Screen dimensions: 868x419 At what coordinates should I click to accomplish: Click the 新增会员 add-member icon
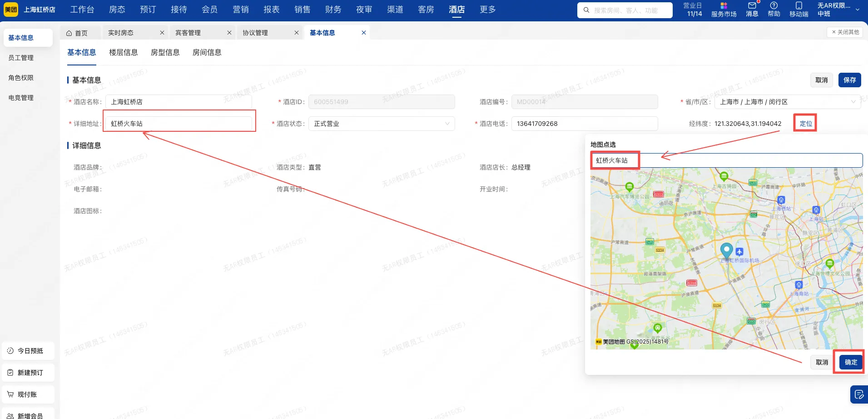click(x=10, y=415)
